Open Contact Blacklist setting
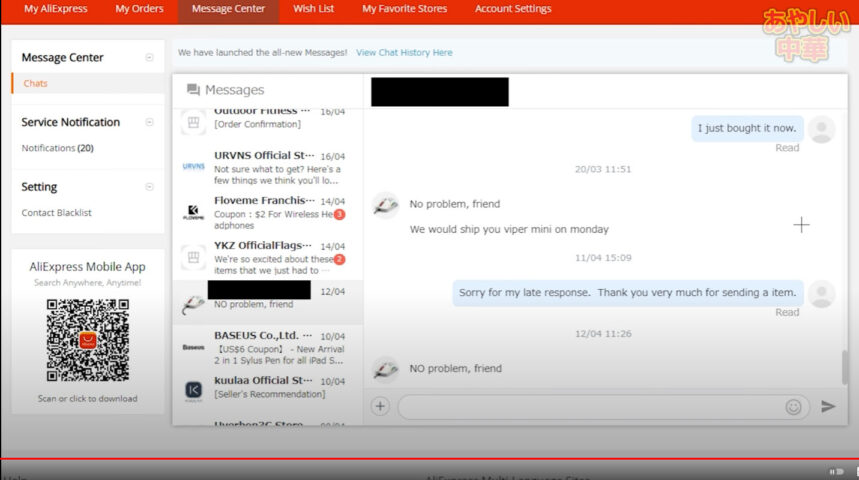The width and height of the screenshot is (859, 480). click(56, 213)
